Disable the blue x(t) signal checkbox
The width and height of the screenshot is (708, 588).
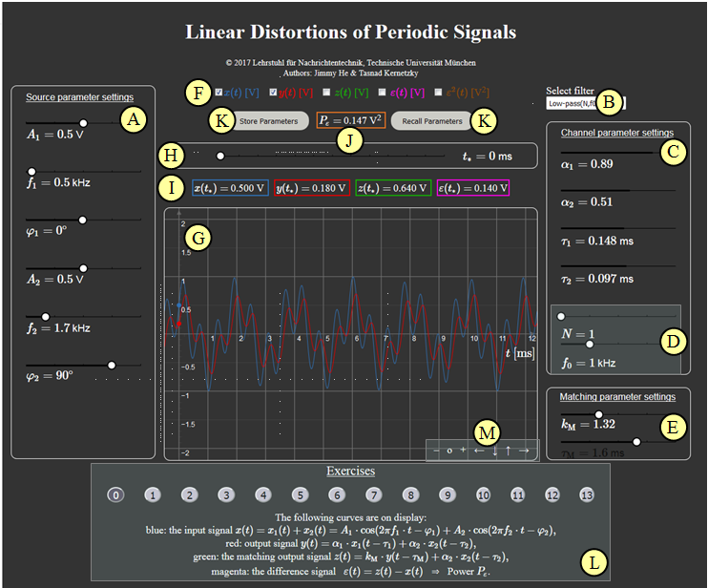point(219,93)
